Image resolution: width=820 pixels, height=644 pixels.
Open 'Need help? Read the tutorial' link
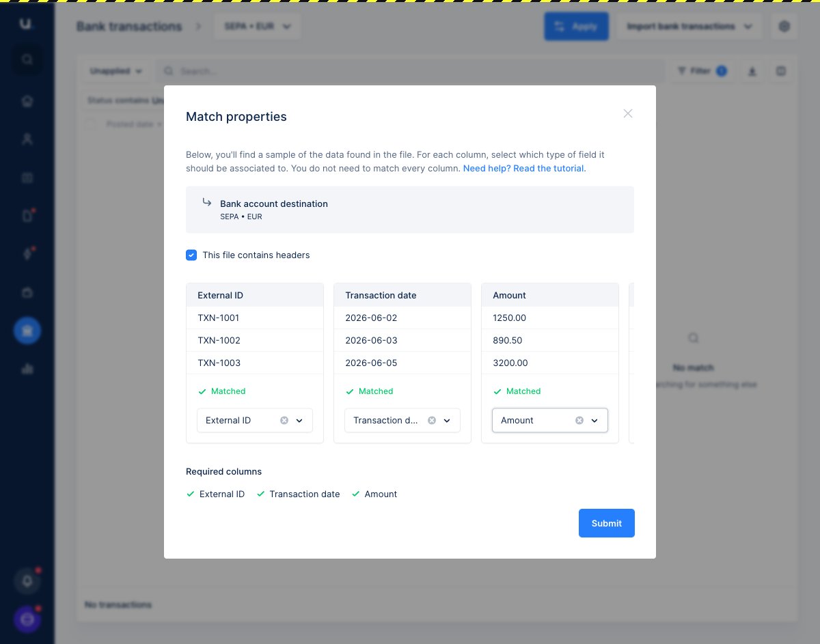[524, 168]
